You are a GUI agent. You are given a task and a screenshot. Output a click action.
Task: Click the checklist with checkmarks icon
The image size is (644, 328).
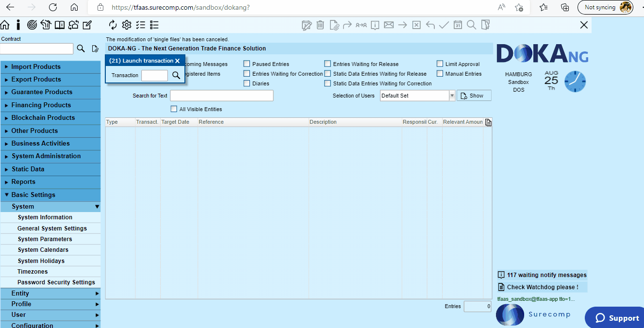click(x=141, y=25)
